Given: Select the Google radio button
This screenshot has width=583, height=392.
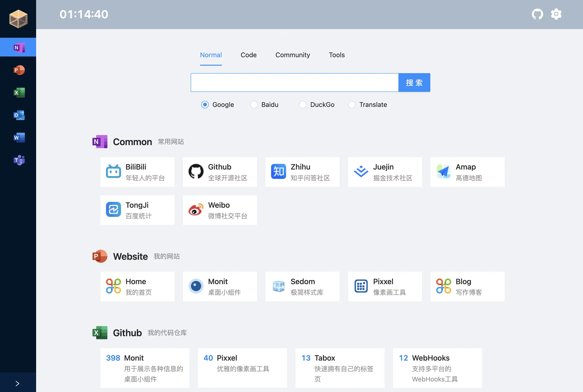Looking at the screenshot, I should 205,105.
